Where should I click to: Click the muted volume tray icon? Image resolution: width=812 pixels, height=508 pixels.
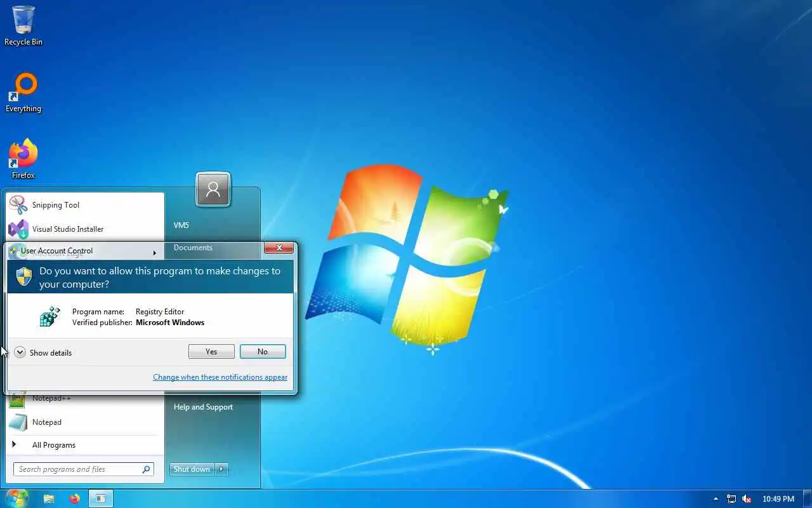tap(747, 499)
